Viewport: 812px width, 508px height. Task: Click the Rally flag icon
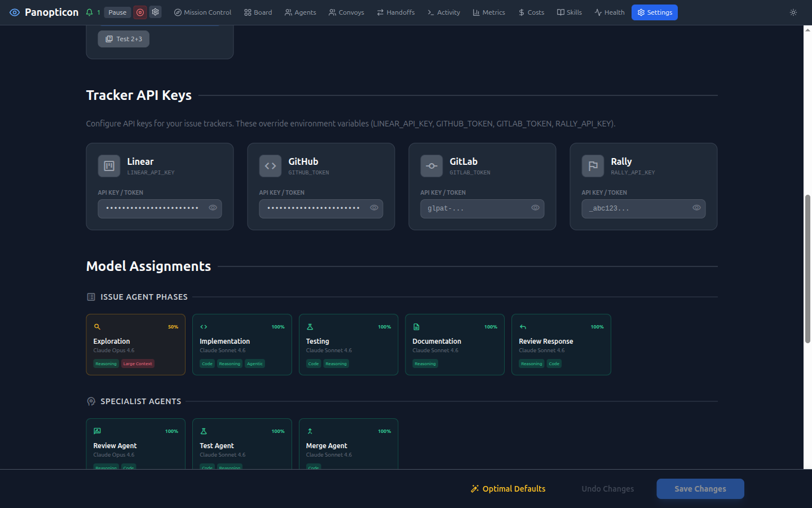point(593,166)
